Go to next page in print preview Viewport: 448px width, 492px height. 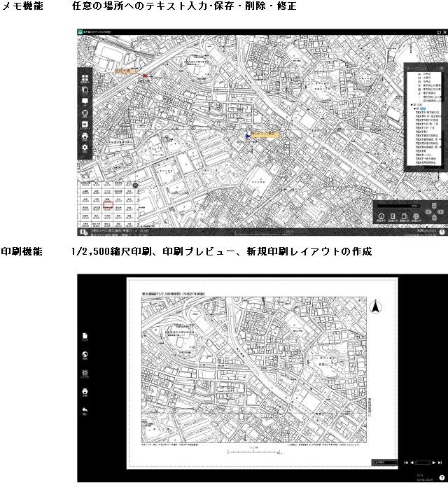point(434,463)
